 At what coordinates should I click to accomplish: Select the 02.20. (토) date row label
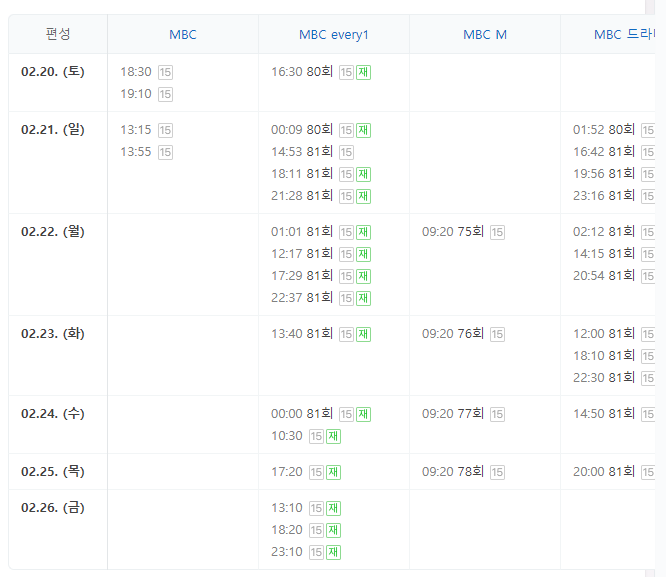click(x=53, y=71)
